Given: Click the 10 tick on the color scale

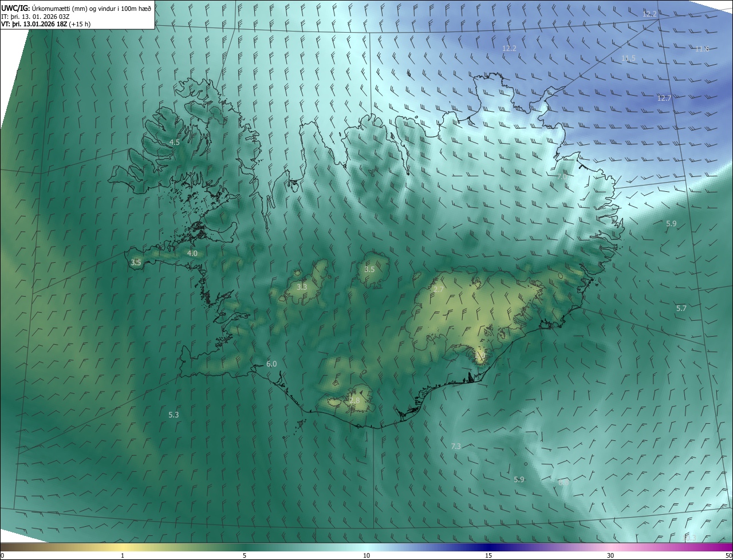Looking at the screenshot, I should [x=366, y=555].
